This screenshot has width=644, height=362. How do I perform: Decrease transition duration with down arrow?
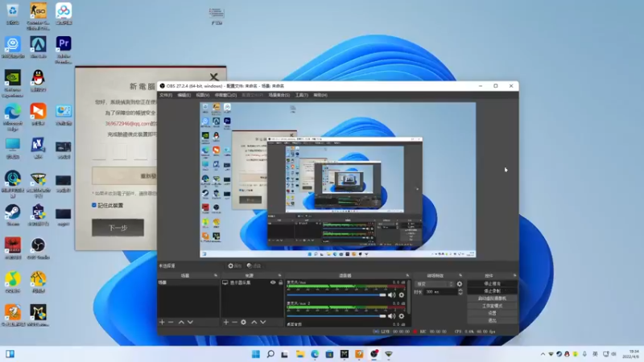[x=460, y=294]
